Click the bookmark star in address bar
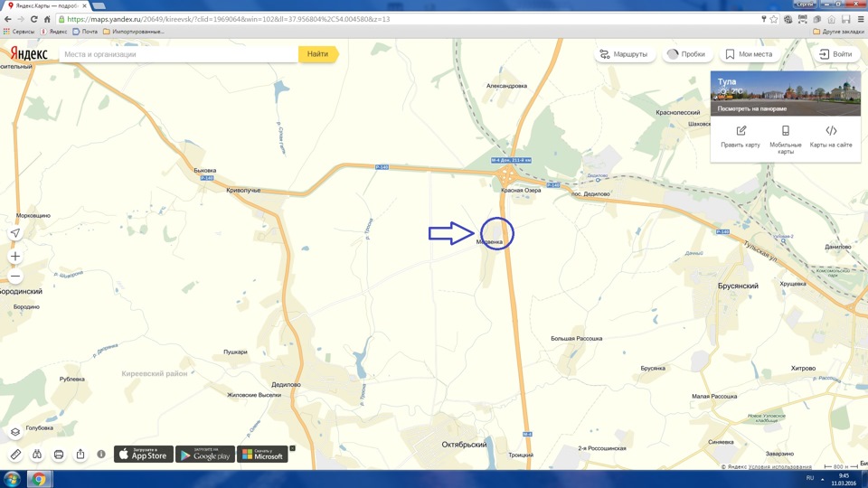 coord(773,19)
